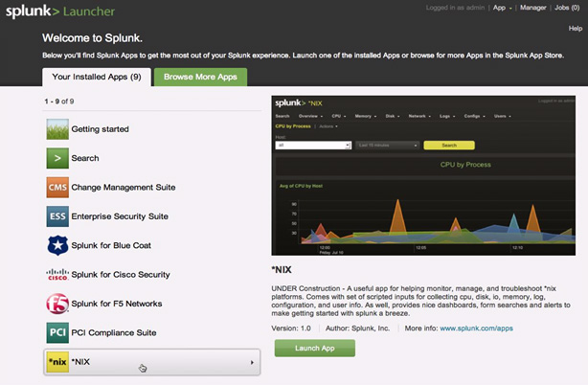Select Splunk for Blue Coat entry
The height and width of the screenshot is (385, 588).
[111, 245]
